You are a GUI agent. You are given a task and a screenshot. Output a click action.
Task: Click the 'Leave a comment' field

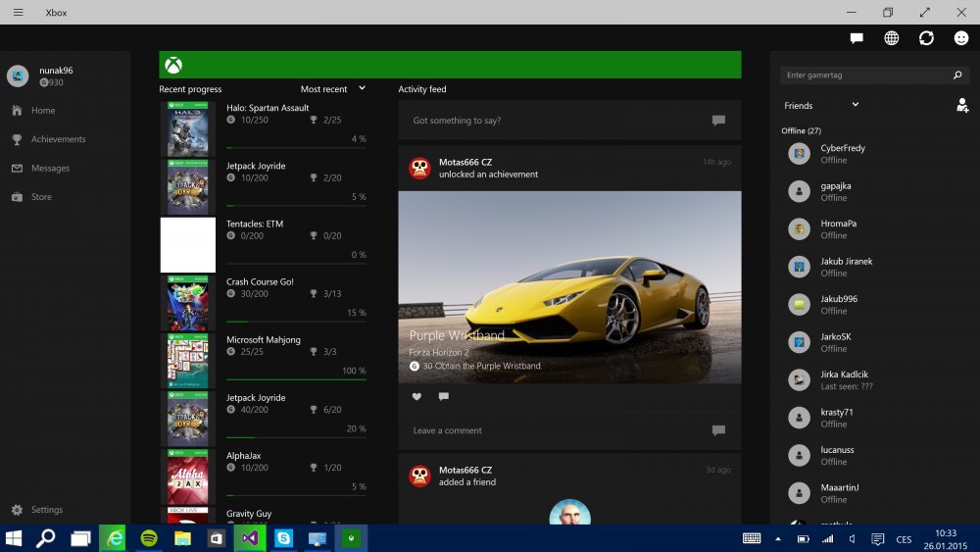569,430
